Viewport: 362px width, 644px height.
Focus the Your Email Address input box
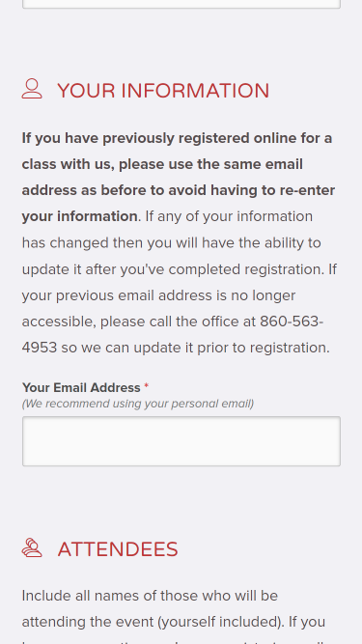tap(181, 441)
